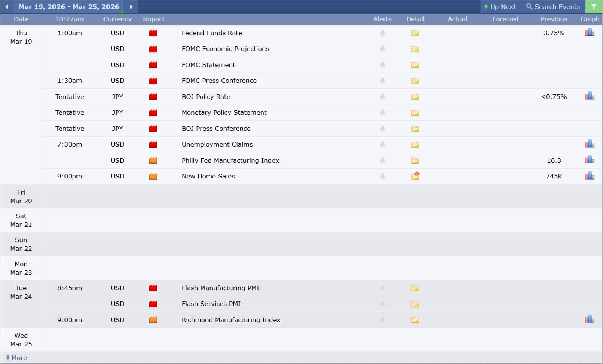
Task: Toggle alert bell for Federal Funds Rate
Action: pos(382,33)
